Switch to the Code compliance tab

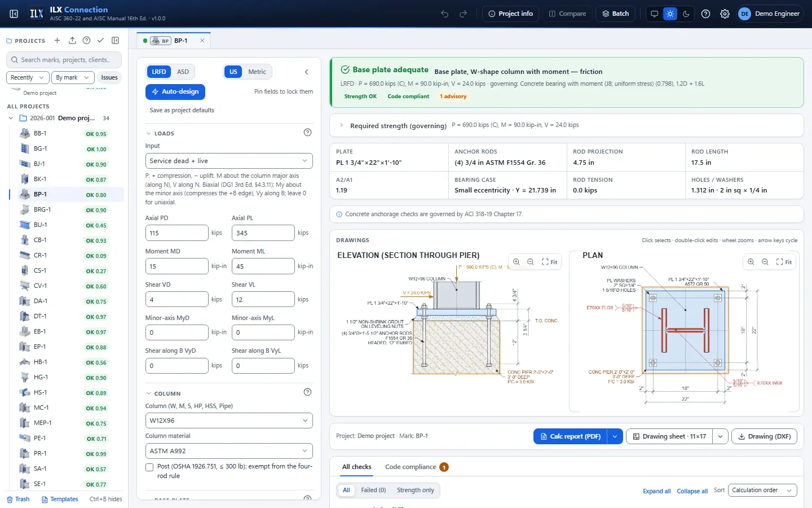(x=417, y=467)
